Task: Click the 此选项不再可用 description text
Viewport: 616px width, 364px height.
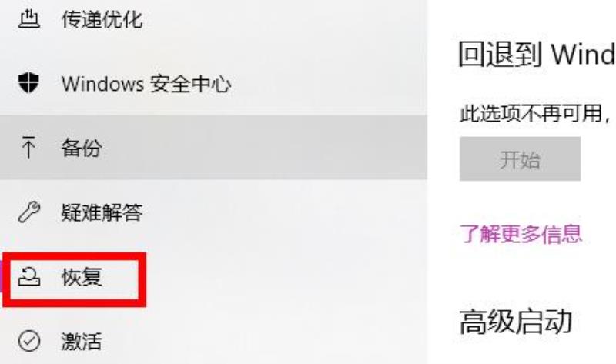Action: [x=535, y=113]
